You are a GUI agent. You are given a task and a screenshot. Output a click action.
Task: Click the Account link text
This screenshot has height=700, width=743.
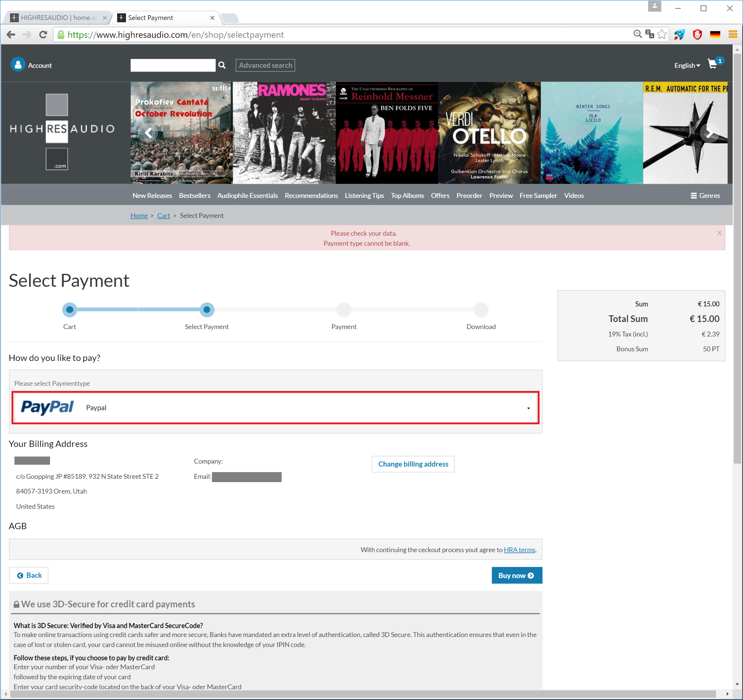pos(40,65)
